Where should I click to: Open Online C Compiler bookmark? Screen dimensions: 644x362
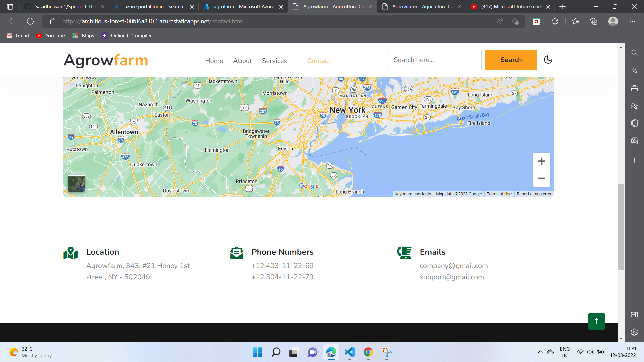(x=130, y=36)
